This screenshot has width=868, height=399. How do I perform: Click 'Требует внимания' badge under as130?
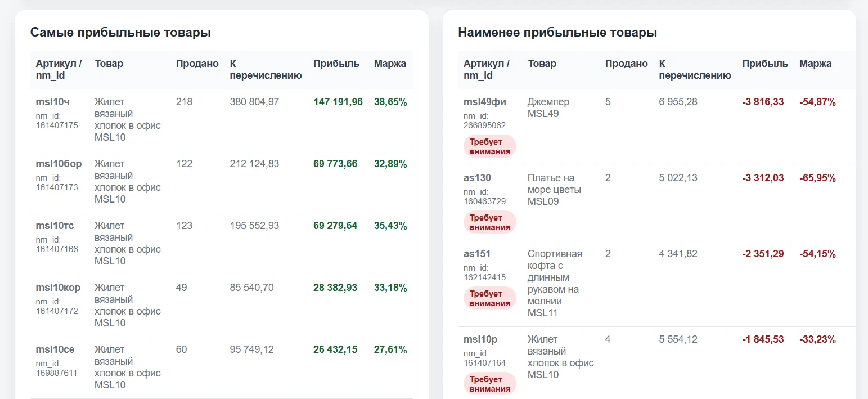pos(490,222)
